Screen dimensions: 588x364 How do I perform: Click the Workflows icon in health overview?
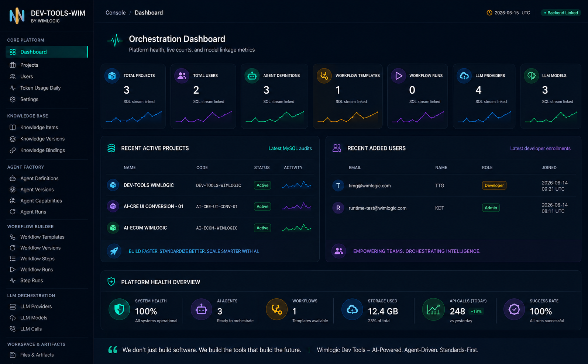coord(277,309)
